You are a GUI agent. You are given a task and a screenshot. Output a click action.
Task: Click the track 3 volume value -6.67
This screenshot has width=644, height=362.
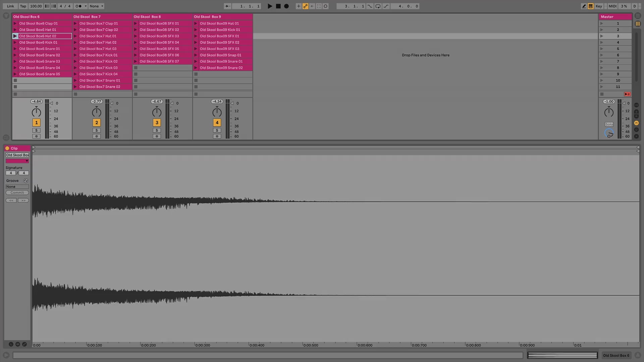pyautogui.click(x=157, y=102)
